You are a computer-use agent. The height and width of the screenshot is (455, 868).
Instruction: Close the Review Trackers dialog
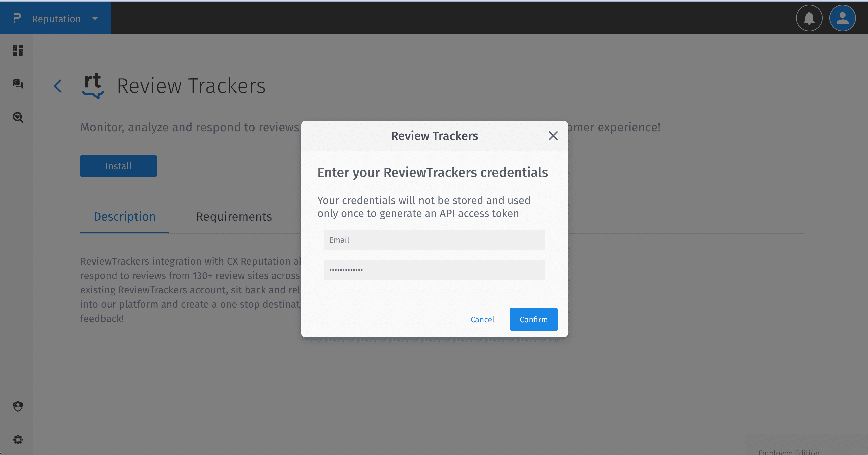[553, 136]
